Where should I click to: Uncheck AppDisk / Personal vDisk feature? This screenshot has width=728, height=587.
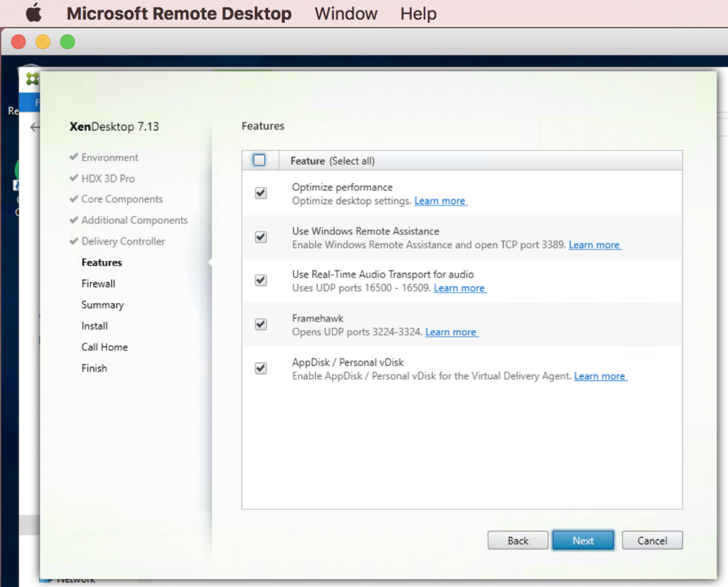click(x=261, y=368)
